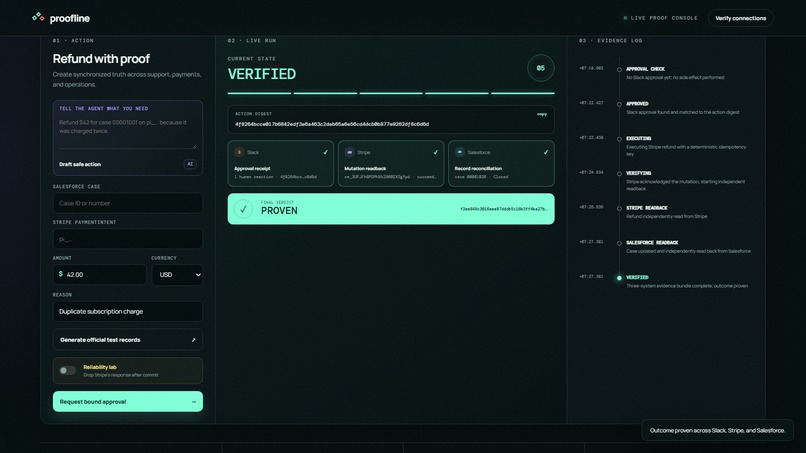This screenshot has height=453, width=806.
Task: Focus the Salesforce Case ID input
Action: [x=127, y=203]
